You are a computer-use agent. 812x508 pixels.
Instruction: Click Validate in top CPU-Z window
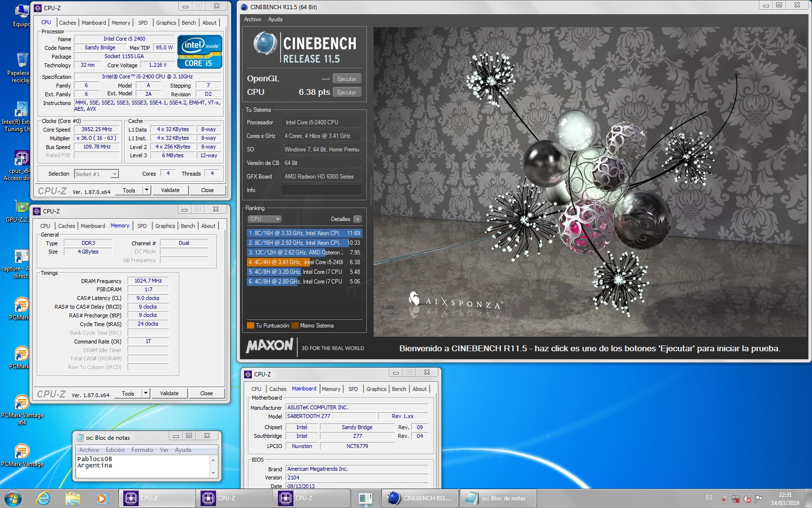170,190
